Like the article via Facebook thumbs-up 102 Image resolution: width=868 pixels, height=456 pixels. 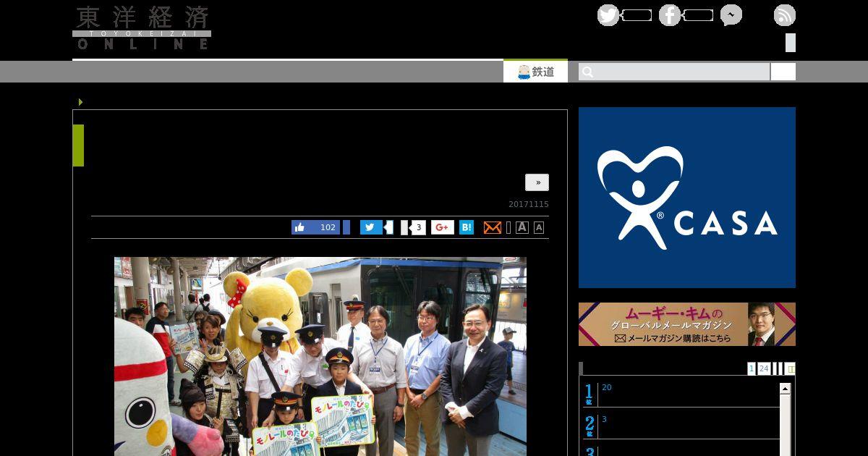317,227
